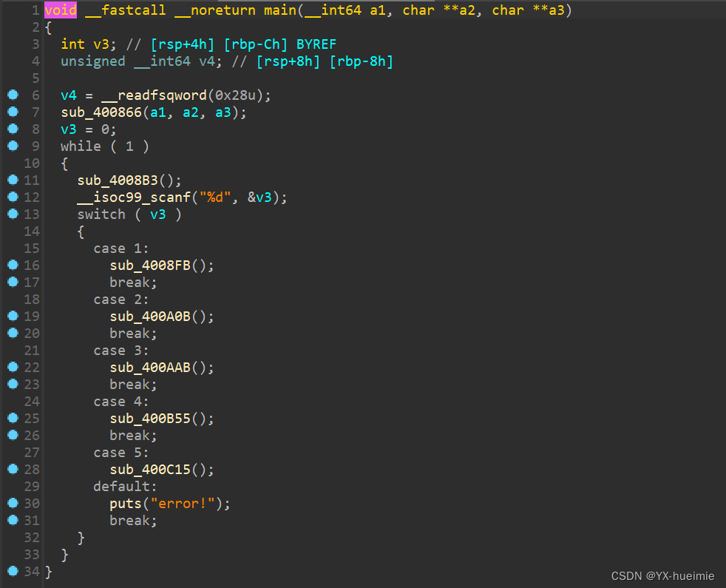Image resolution: width=726 pixels, height=588 pixels.
Task: Click line number 15 in the margin
Action: (32, 248)
